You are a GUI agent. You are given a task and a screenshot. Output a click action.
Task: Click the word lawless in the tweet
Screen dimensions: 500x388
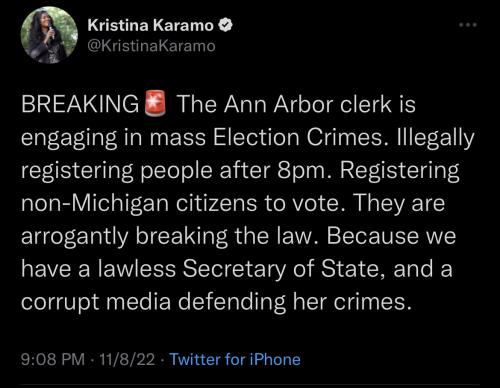coord(137,268)
